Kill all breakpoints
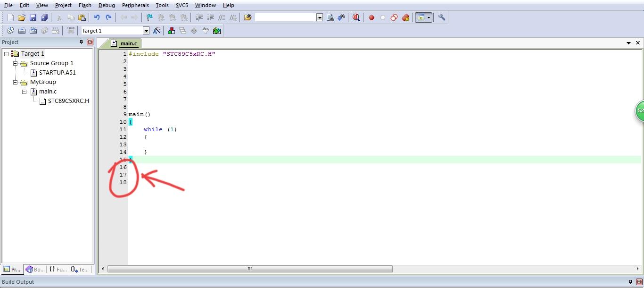The height and width of the screenshot is (288, 644). pos(405,17)
